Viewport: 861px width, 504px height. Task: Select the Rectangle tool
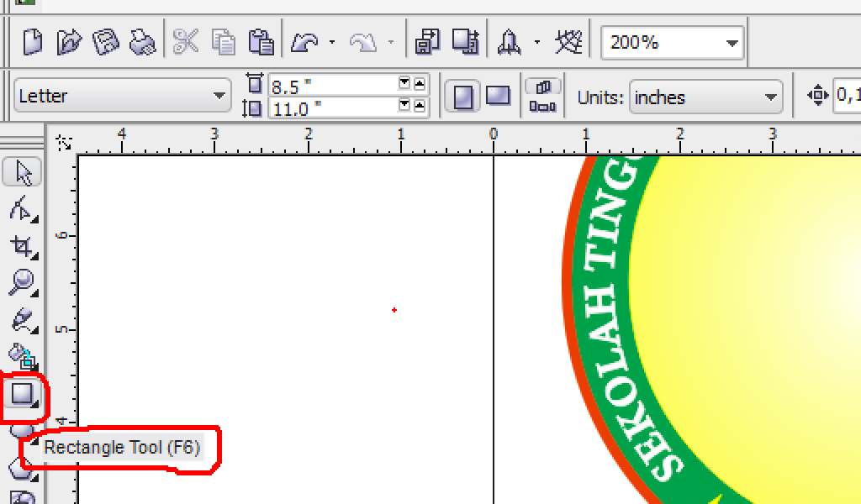click(22, 394)
